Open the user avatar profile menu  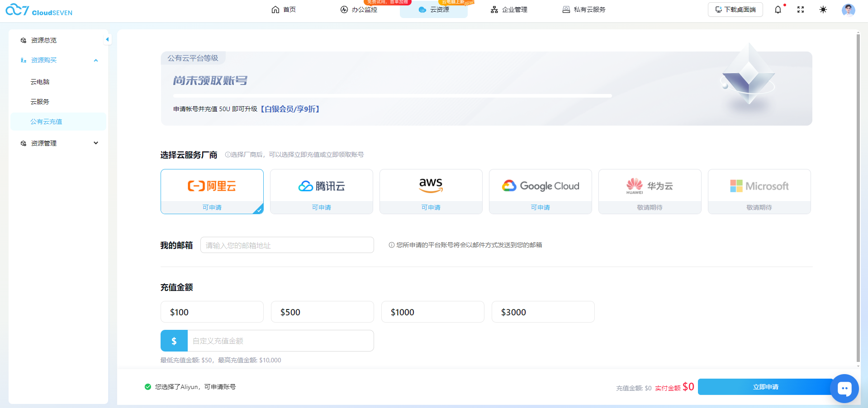tap(848, 9)
